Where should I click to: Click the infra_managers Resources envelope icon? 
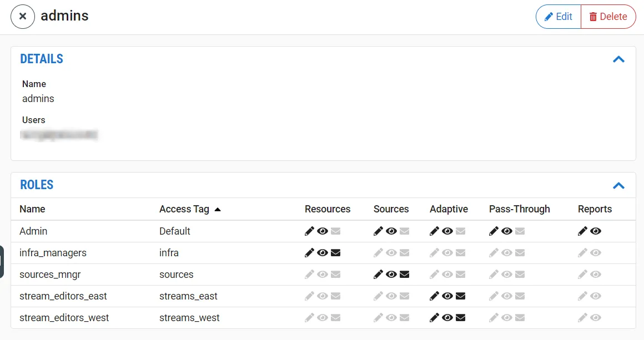335,253
